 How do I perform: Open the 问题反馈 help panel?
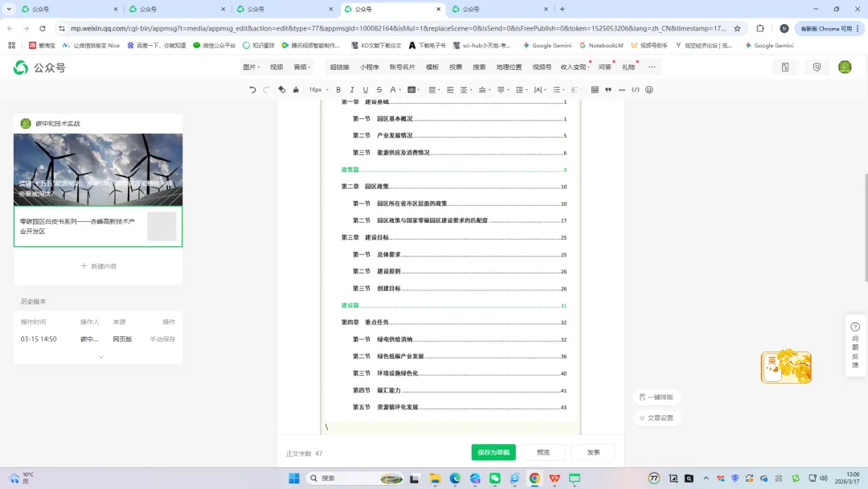click(x=855, y=346)
